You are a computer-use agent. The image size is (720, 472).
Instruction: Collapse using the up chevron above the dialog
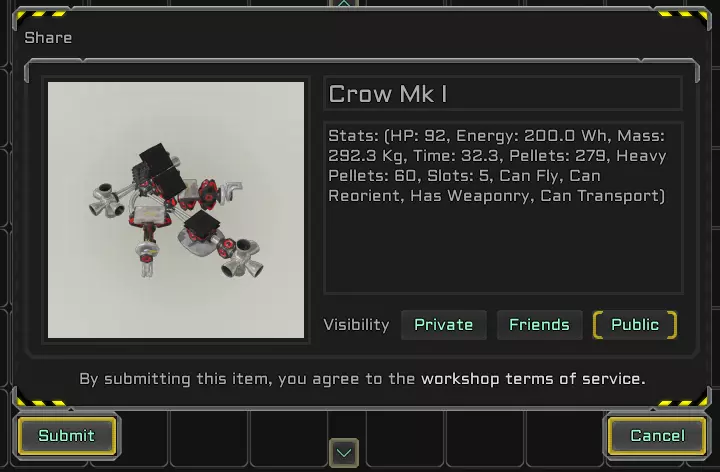point(344,4)
